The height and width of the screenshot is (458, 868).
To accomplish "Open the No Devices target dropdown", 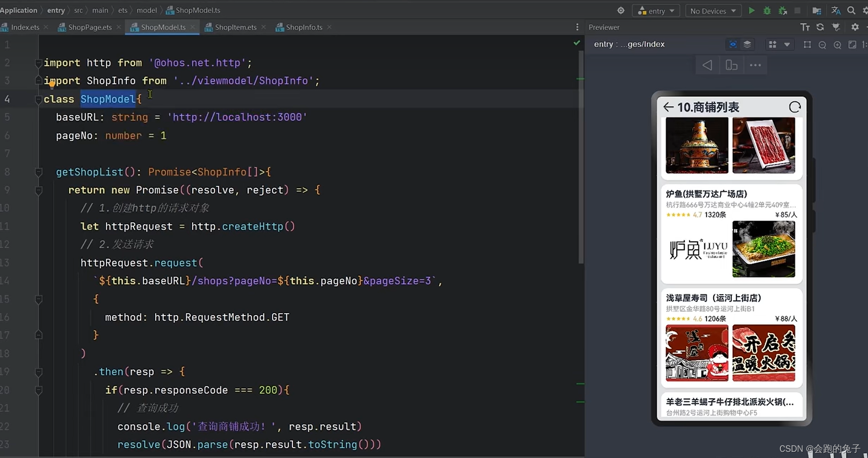I will click(x=713, y=10).
